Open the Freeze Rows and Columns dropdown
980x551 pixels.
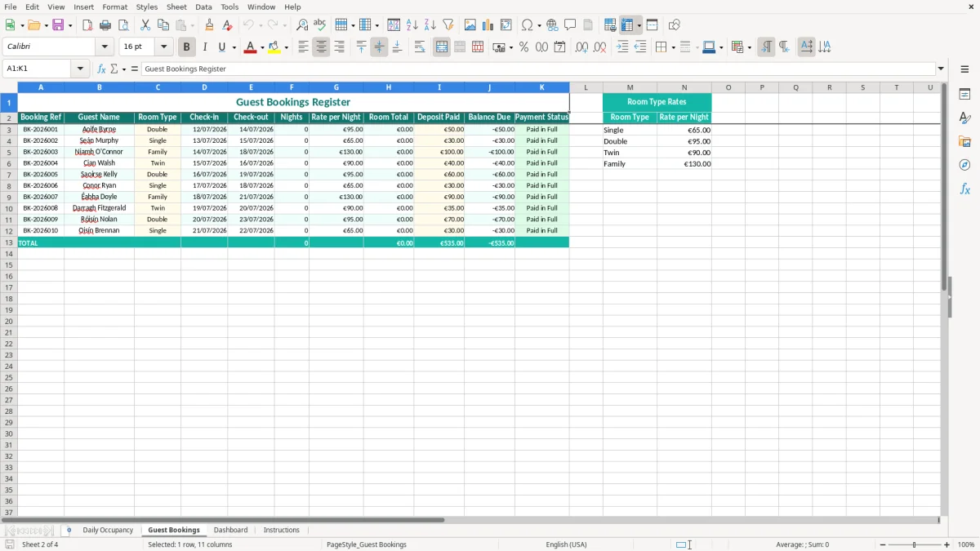pos(639,25)
